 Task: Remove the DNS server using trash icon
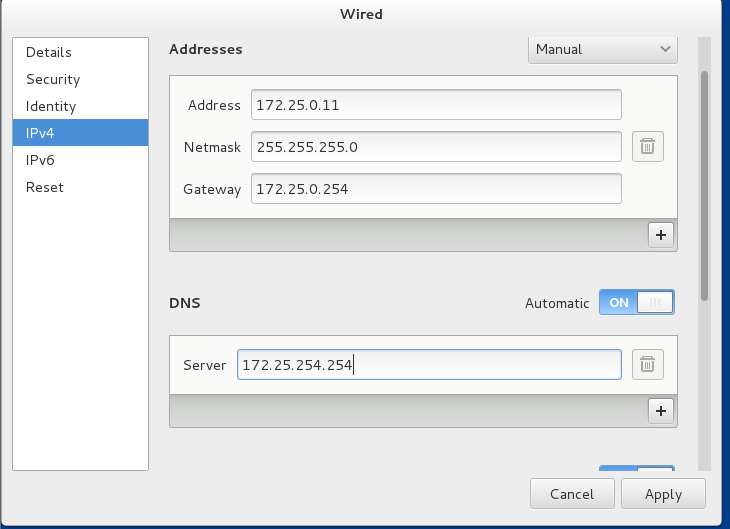(x=648, y=365)
